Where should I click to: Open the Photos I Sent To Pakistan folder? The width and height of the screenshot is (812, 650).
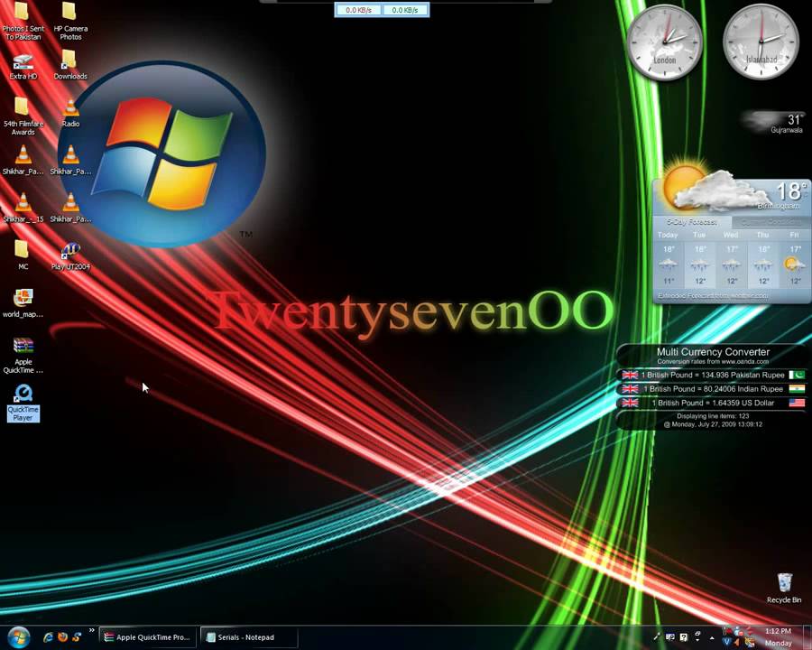[x=23, y=22]
